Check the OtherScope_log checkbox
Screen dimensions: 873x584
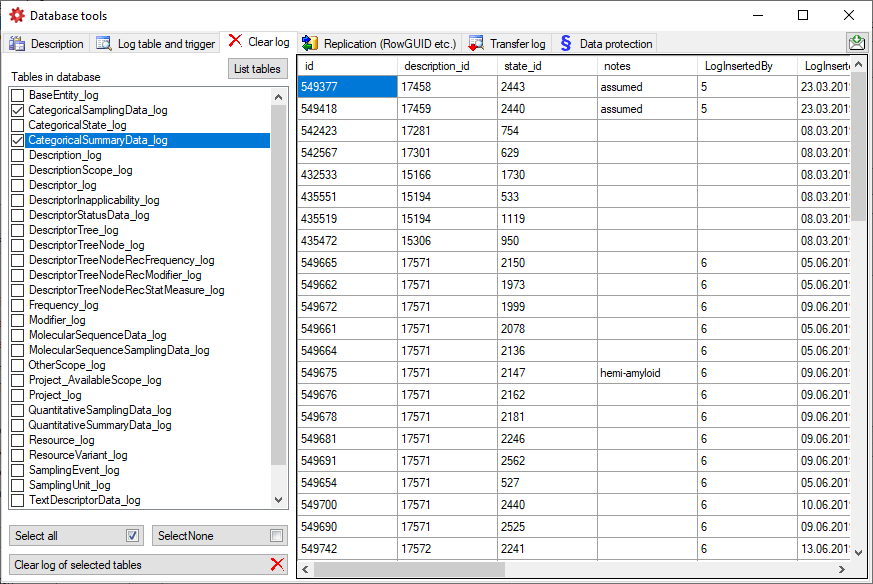18,365
